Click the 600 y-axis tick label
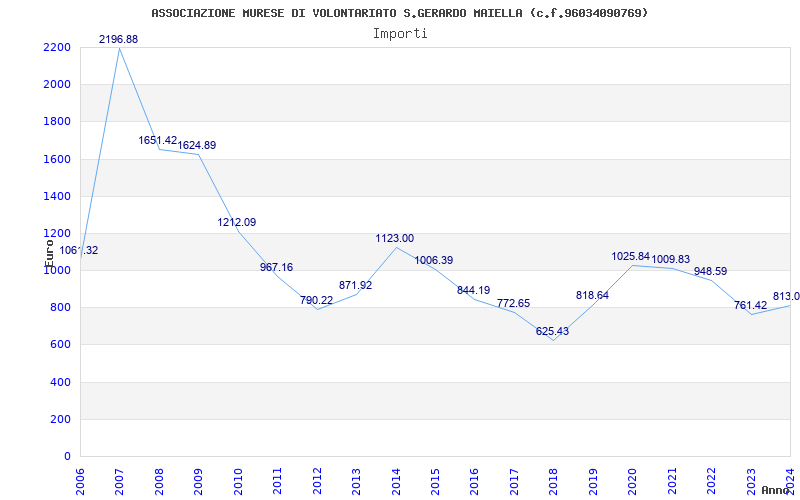Viewport: 800px width, 500px height. point(60,345)
